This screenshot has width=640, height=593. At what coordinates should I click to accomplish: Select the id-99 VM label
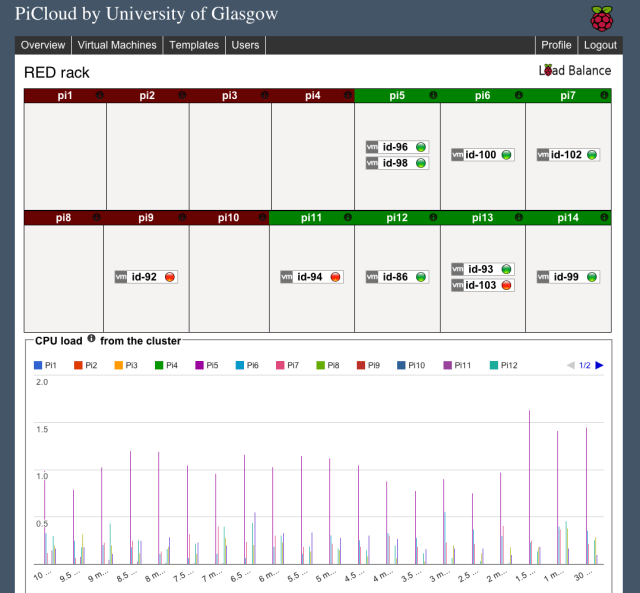tap(566, 277)
